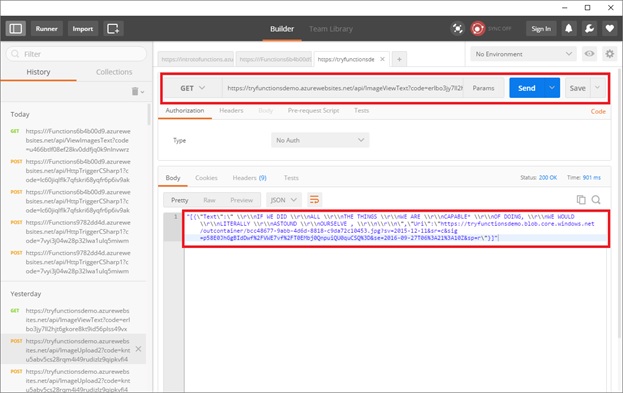Expand the Save button dropdown arrow
The width and height of the screenshot is (623, 393).
point(597,88)
